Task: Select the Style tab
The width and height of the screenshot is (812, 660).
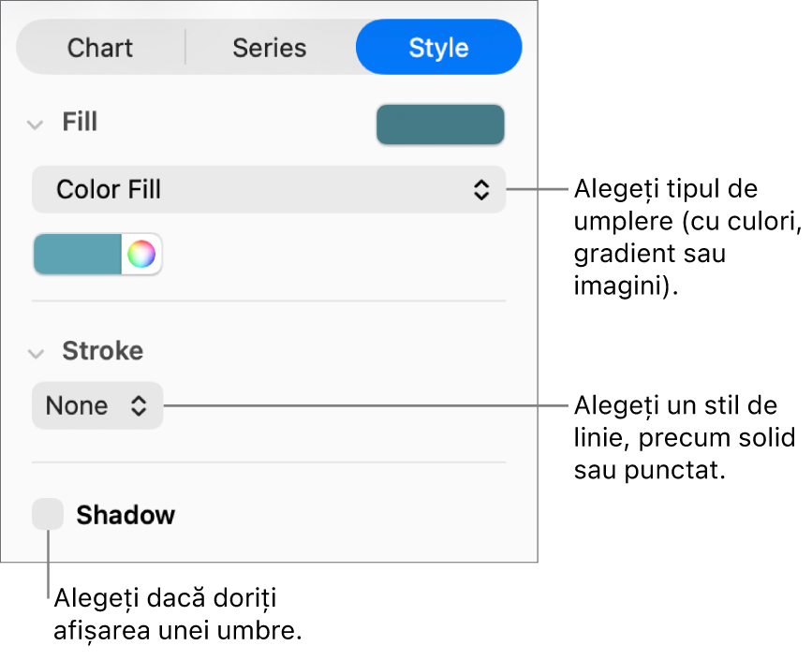Action: pos(438,48)
